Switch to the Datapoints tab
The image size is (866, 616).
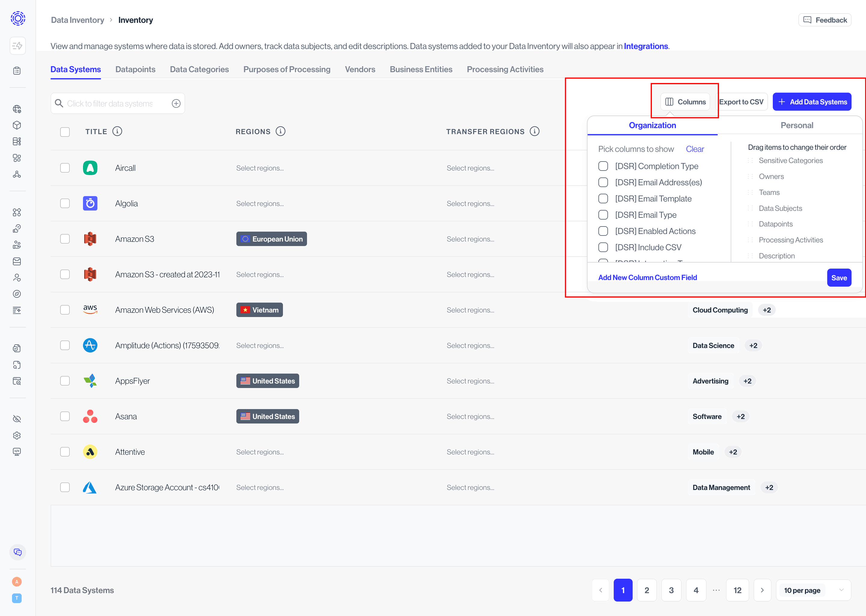[135, 69]
